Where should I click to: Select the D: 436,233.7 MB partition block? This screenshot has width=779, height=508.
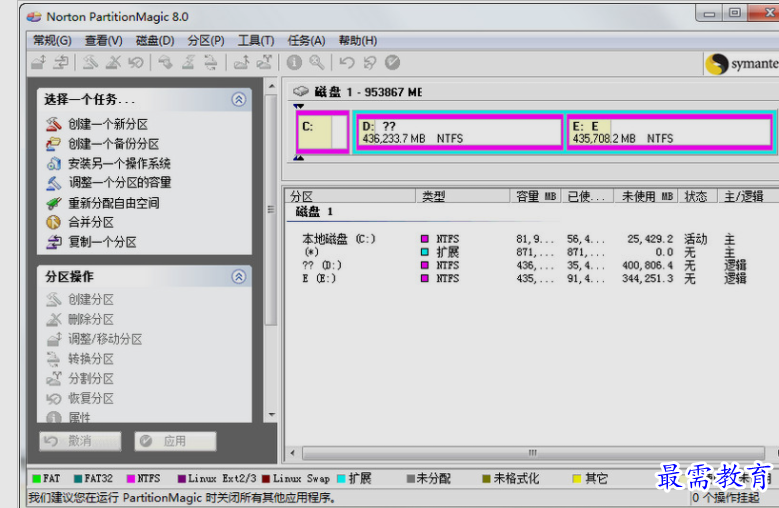(460, 132)
